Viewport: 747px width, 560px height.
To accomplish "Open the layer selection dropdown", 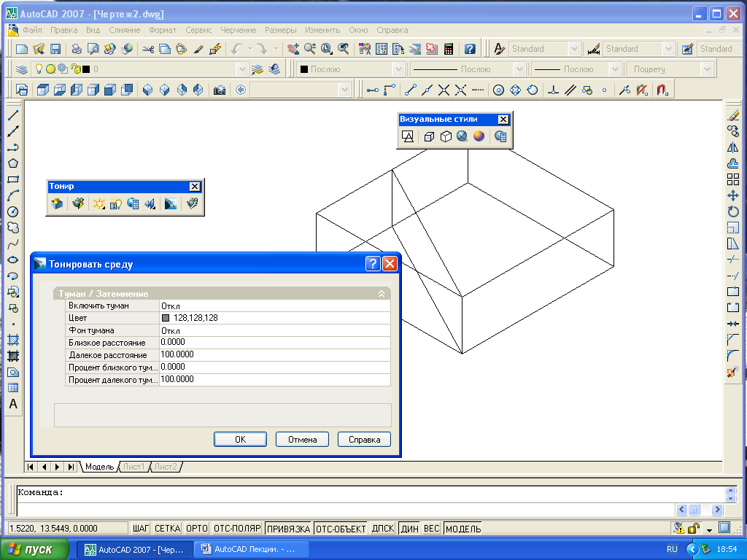I will click(x=242, y=69).
